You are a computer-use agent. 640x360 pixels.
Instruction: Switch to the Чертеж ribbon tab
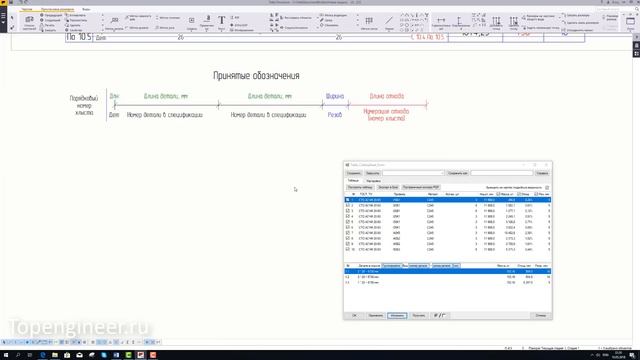tap(27, 9)
